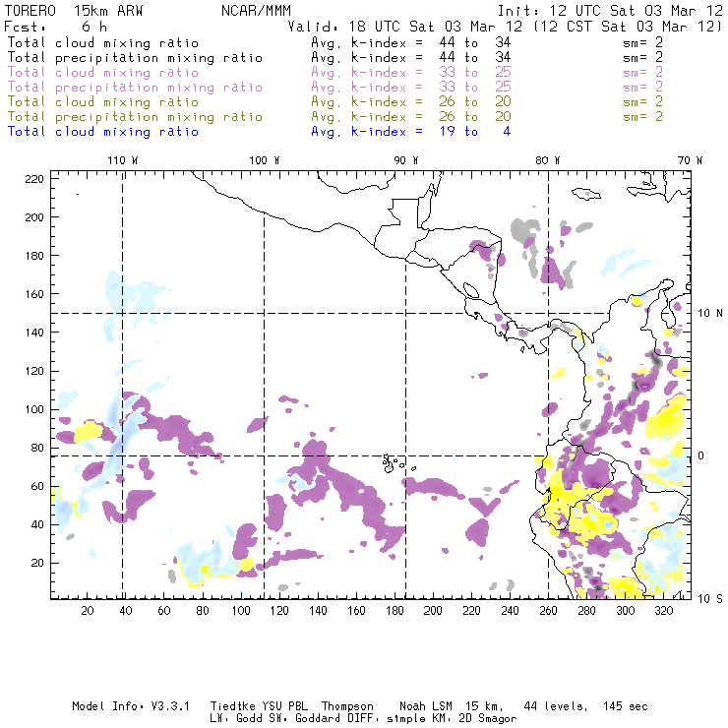Select 'Avg. k-index = 44 to 34' on black cloud row
This screenshot has height=728, width=728.
411,42
